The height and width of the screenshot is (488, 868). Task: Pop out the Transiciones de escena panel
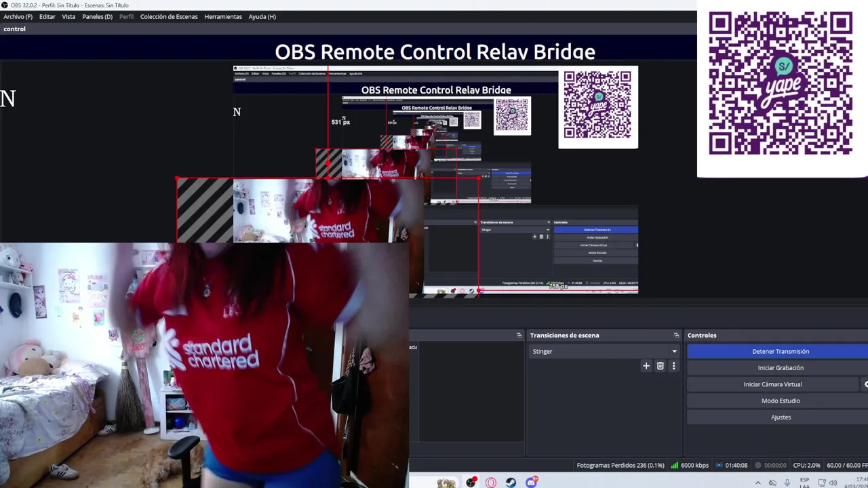(x=676, y=335)
